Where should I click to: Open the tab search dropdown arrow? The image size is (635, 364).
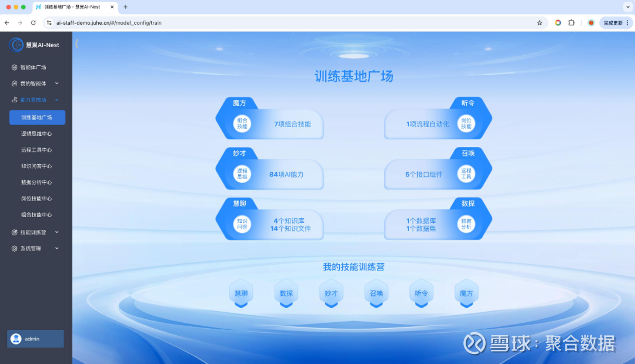tap(628, 7)
